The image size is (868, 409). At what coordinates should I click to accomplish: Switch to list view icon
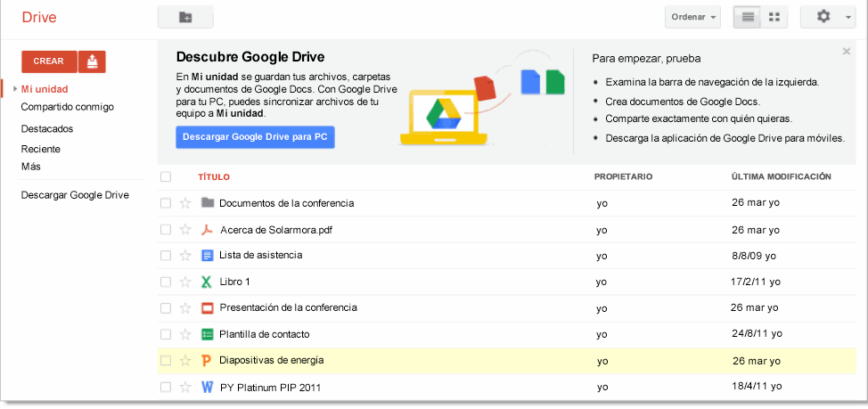pyautogui.click(x=748, y=17)
